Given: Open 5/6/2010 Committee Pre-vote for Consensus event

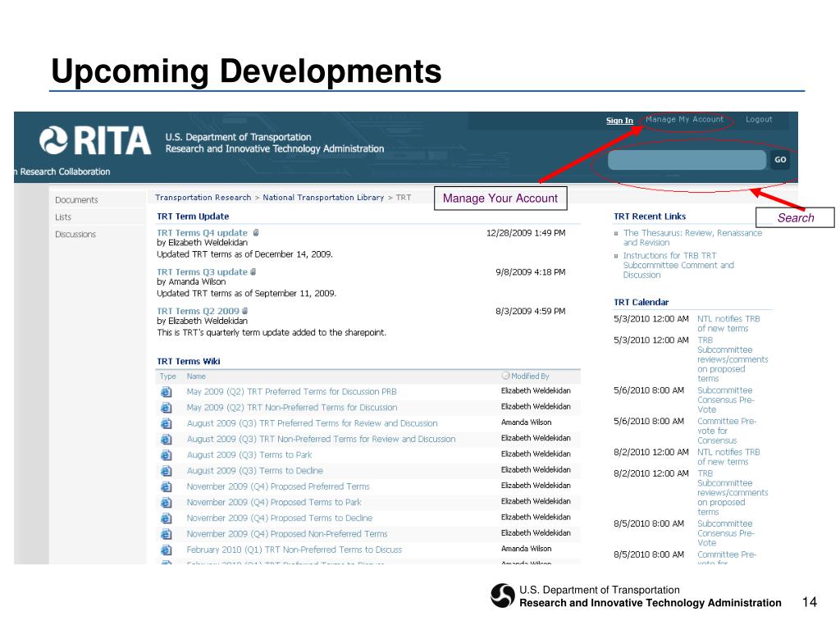Looking at the screenshot, I should click(727, 431).
